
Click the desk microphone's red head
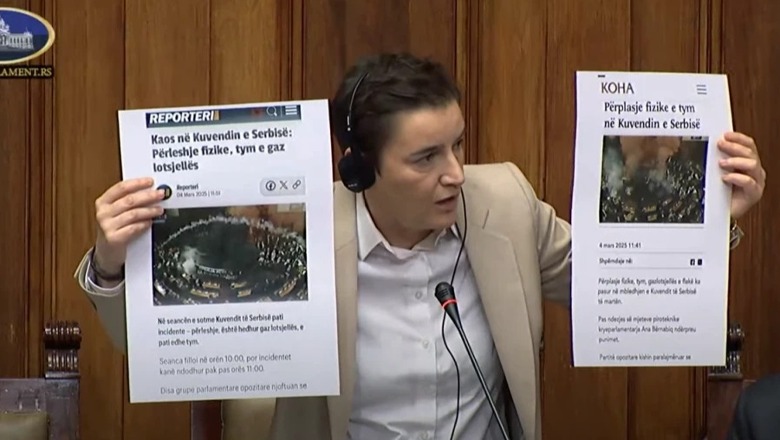click(444, 294)
